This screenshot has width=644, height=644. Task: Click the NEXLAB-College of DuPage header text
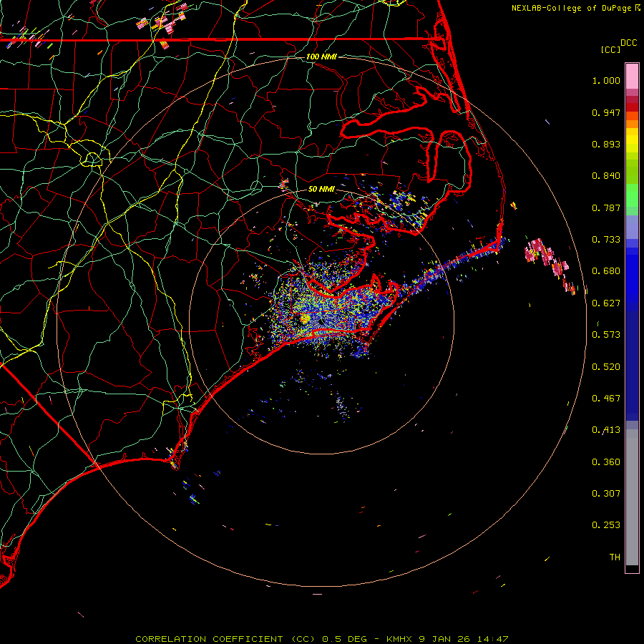pyautogui.click(x=572, y=8)
